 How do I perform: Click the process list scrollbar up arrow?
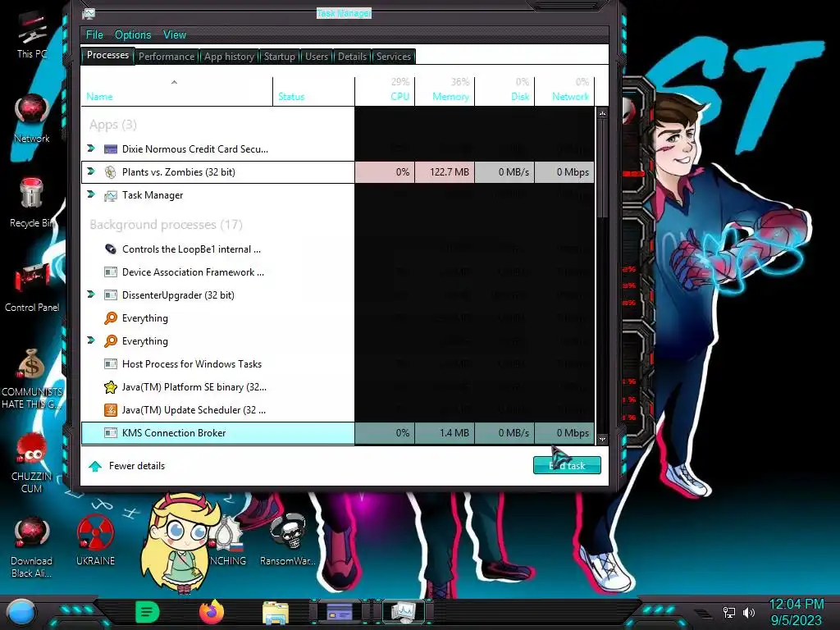pyautogui.click(x=602, y=113)
